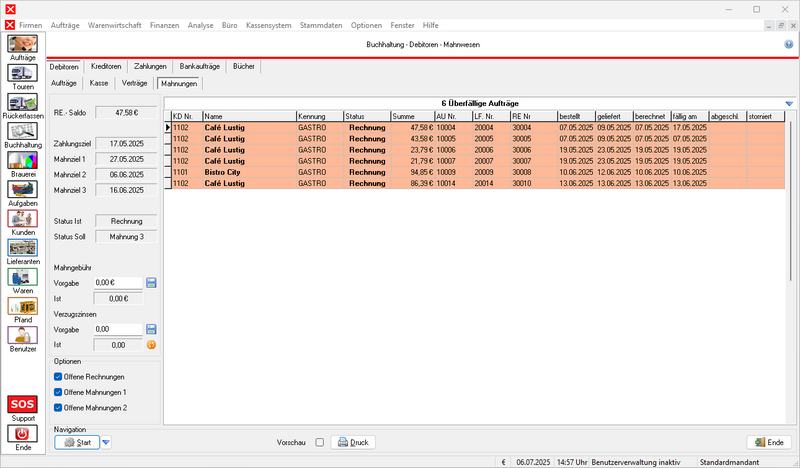Click the blue help icon top right
Screen dimensions: 800x468
[x=789, y=45]
